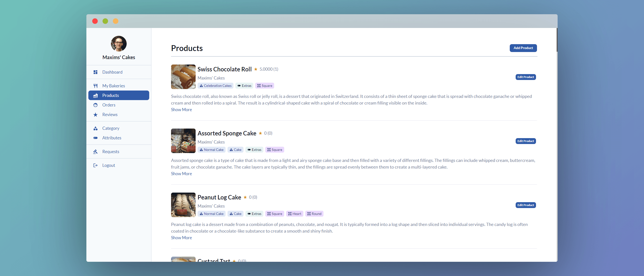
Task: Expand Swiss Chocolate Roll description with Show More
Action: pos(181,109)
